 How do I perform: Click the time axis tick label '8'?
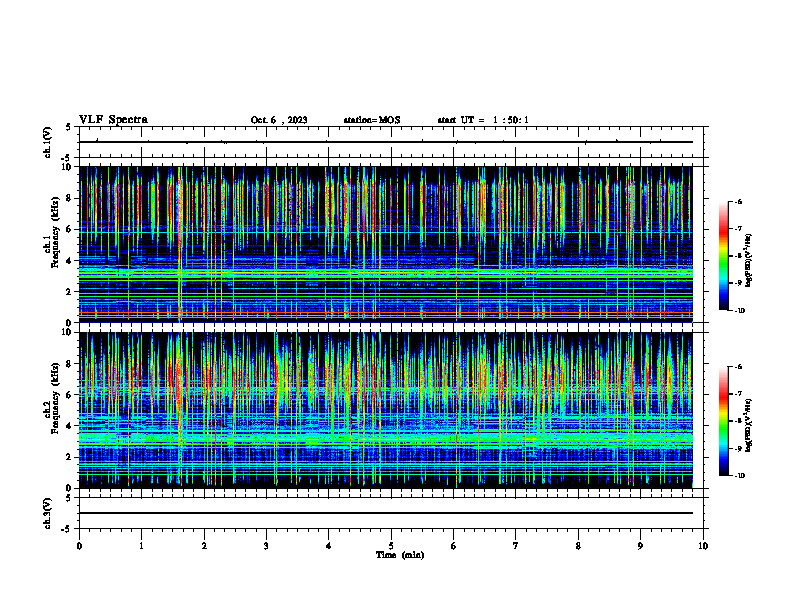(x=578, y=546)
